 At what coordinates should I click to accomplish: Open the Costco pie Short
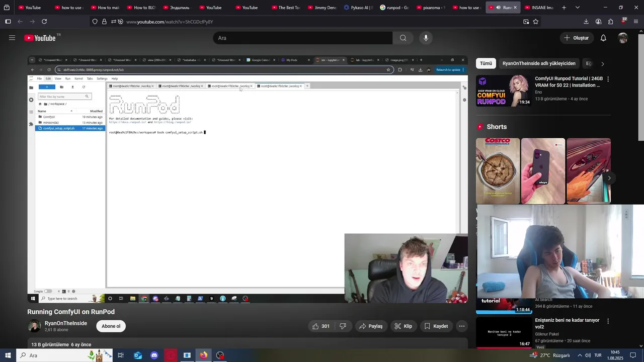498,171
